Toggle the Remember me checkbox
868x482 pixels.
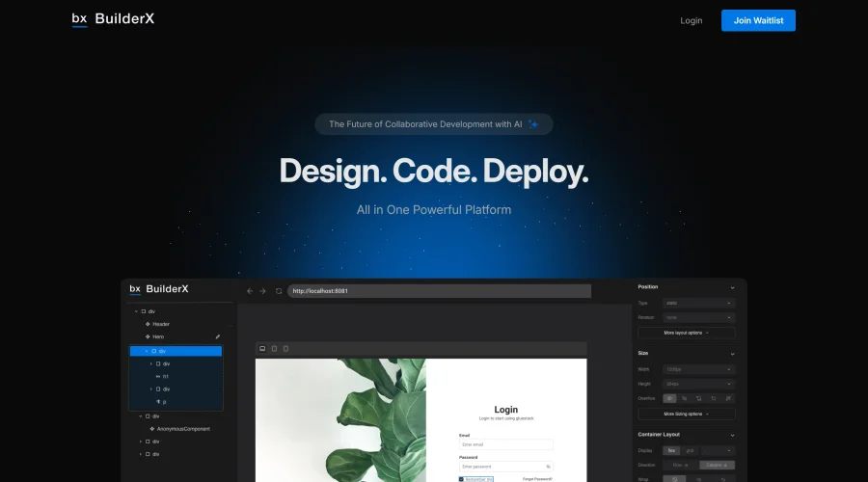461,479
